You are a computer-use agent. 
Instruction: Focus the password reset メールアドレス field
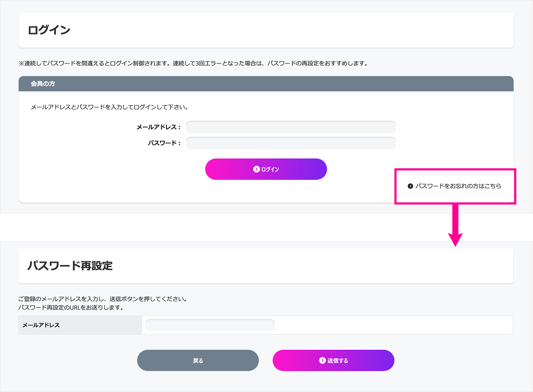210,325
